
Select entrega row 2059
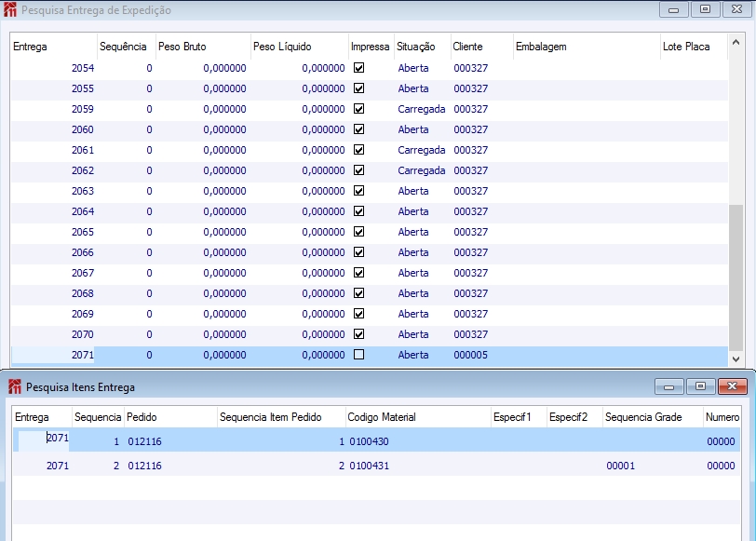[x=370, y=109]
